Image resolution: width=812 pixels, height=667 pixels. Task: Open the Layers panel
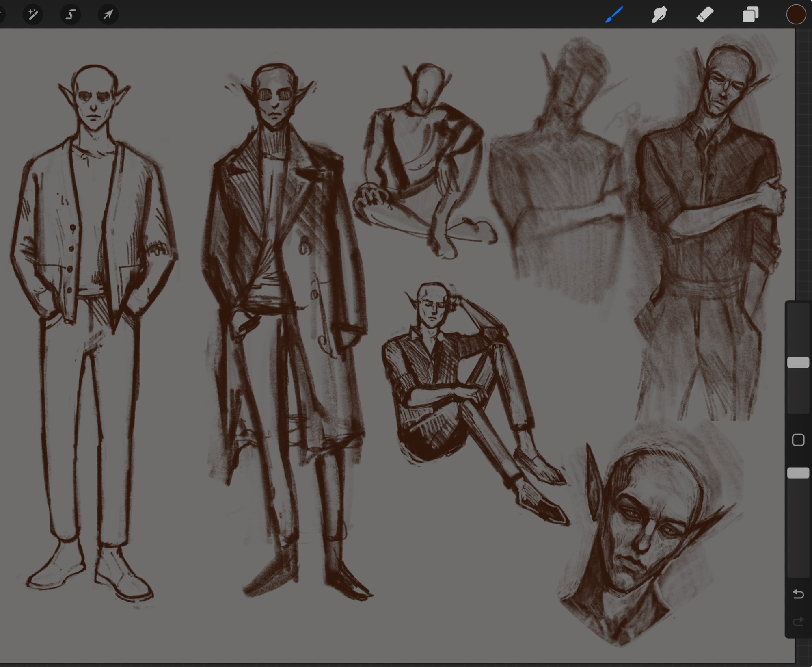[750, 15]
